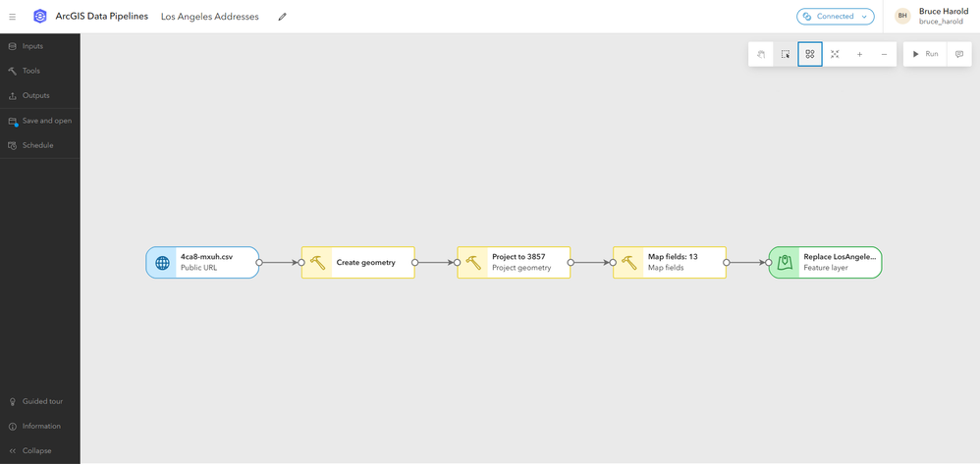The height and width of the screenshot is (464, 980).
Task: Zoom out on the canvas
Action: (884, 54)
